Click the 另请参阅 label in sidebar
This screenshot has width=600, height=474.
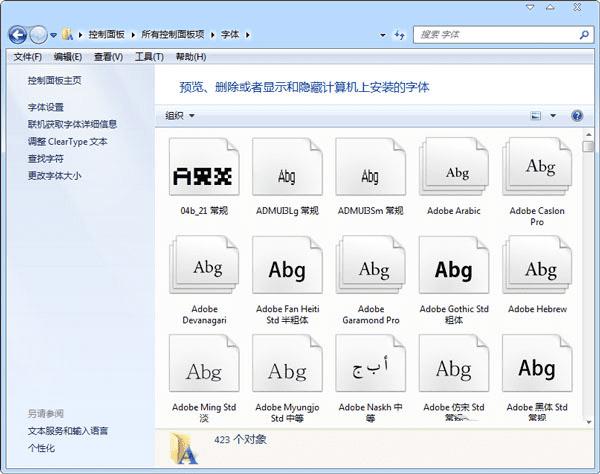tap(46, 414)
